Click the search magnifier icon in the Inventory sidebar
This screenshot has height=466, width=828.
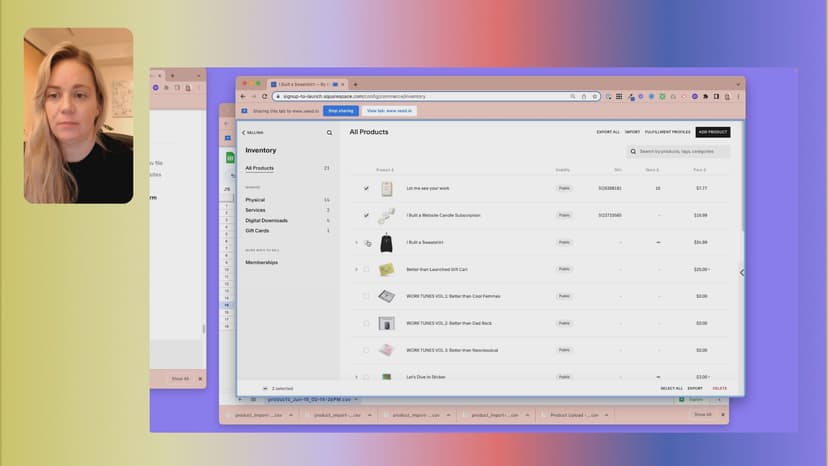click(329, 132)
